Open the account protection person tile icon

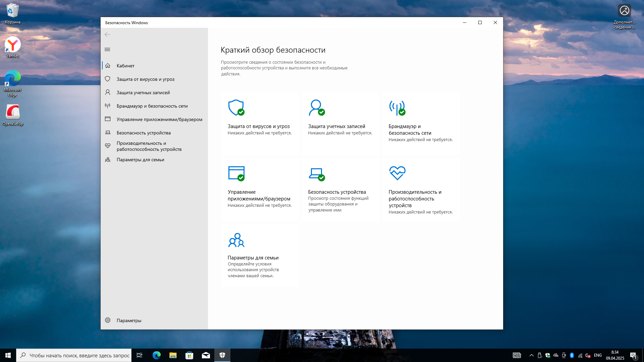pyautogui.click(x=317, y=108)
